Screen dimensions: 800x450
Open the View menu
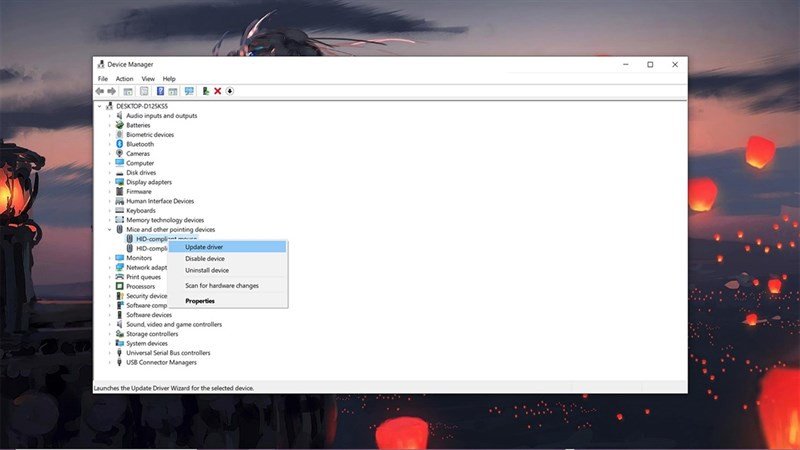point(148,79)
